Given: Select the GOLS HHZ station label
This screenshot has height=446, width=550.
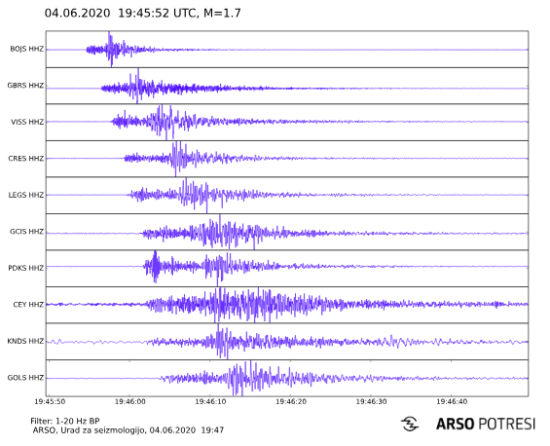Looking at the screenshot, I should point(26,378).
